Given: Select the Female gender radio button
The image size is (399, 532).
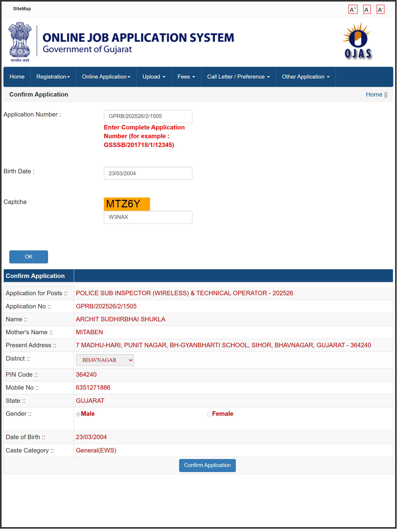Looking at the screenshot, I should tap(209, 414).
